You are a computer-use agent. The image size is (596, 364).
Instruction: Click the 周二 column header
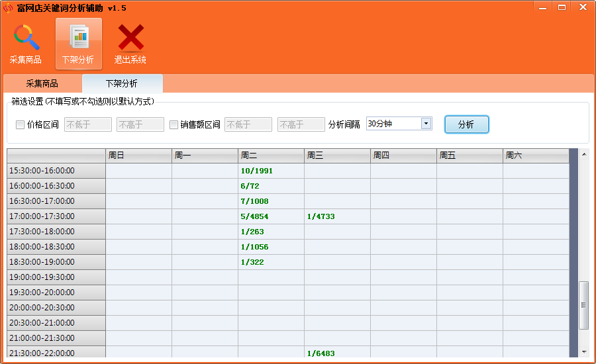pyautogui.click(x=271, y=156)
